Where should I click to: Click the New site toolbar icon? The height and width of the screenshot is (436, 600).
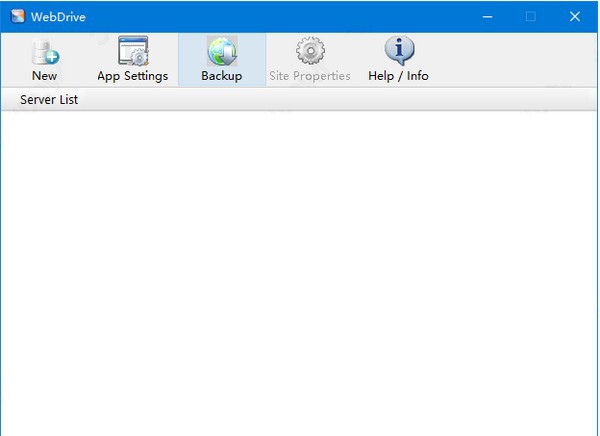[x=45, y=52]
